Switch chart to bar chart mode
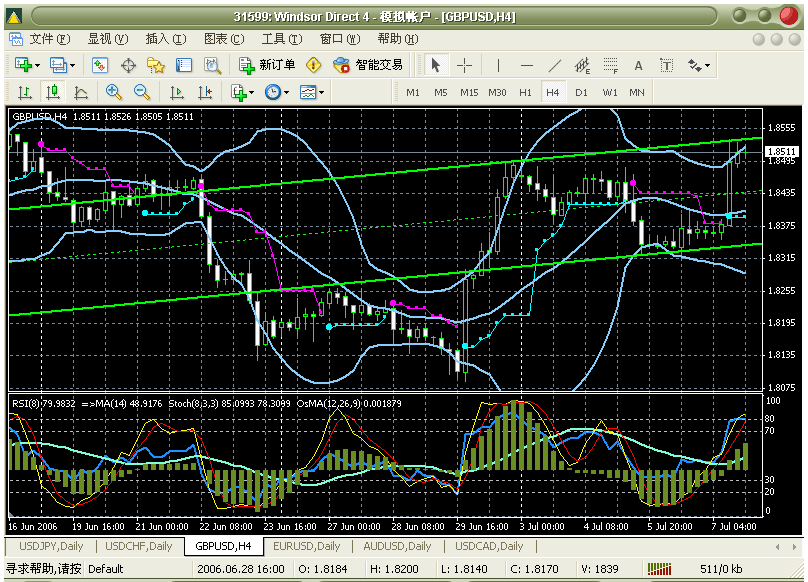Viewport: 808px width, 582px height. pos(24,92)
